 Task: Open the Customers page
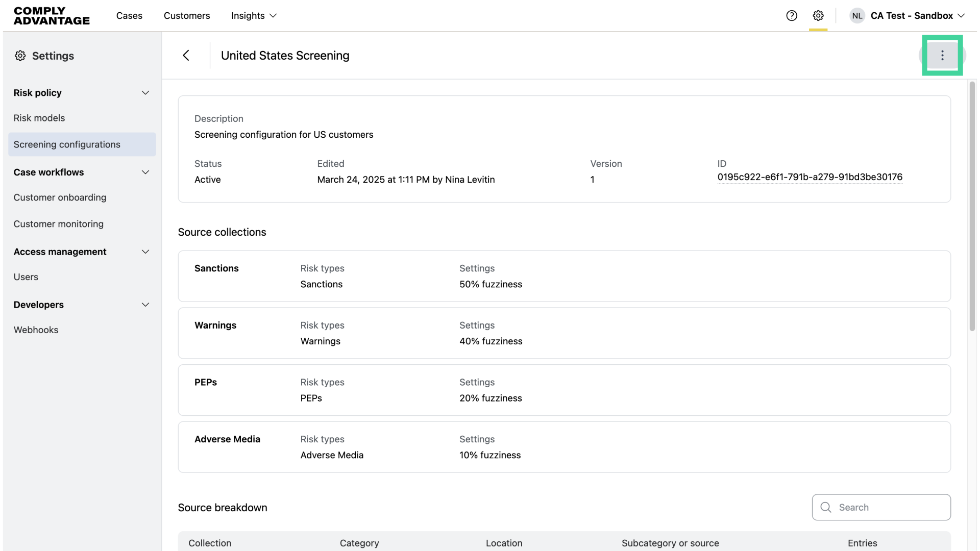(187, 16)
